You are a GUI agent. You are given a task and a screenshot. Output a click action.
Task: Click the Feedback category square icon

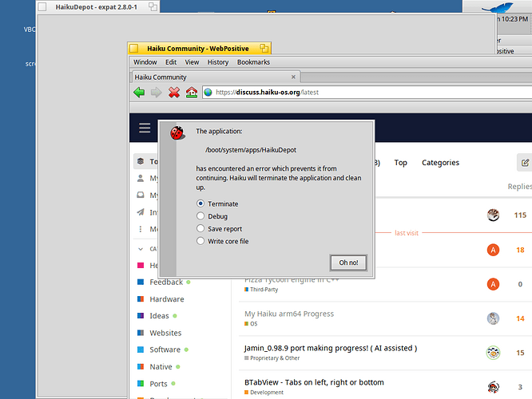(x=141, y=282)
